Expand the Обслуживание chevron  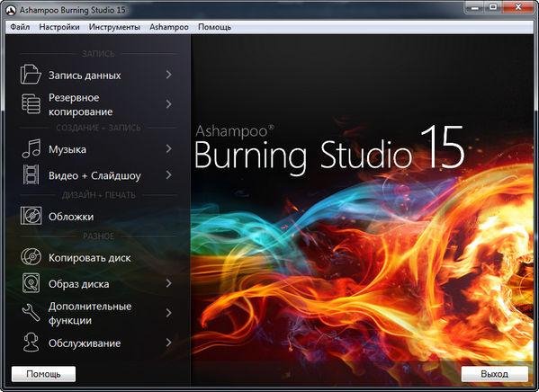click(x=169, y=343)
